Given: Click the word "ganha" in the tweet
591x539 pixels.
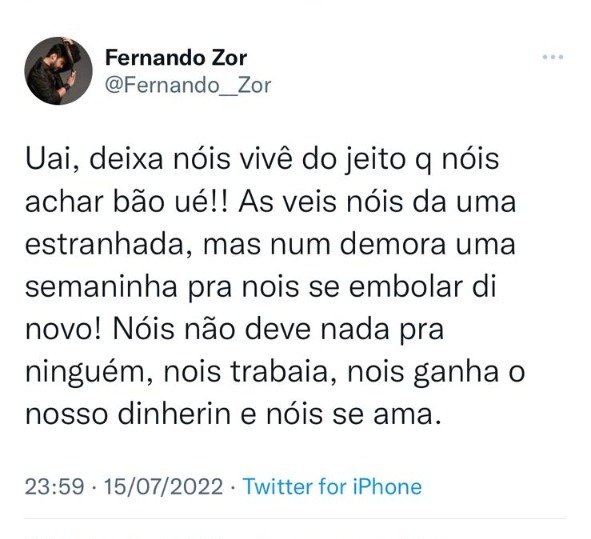Looking at the screenshot, I should [456, 373].
